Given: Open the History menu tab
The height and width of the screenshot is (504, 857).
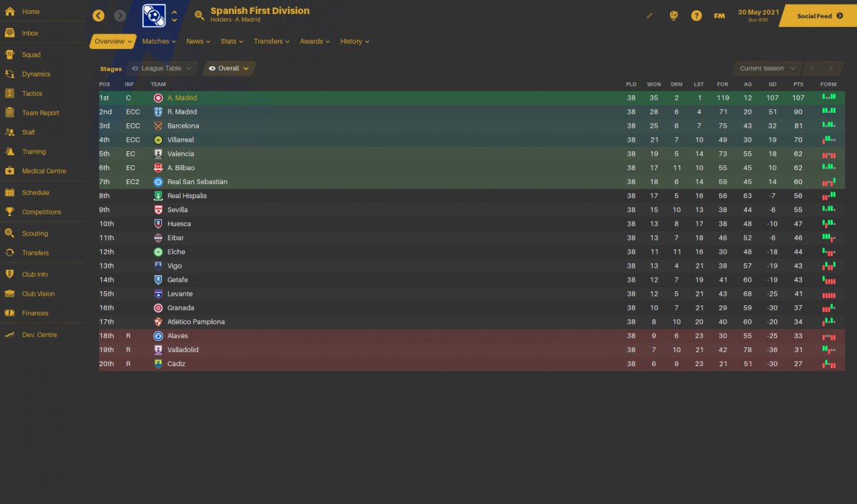Looking at the screenshot, I should 354,41.
